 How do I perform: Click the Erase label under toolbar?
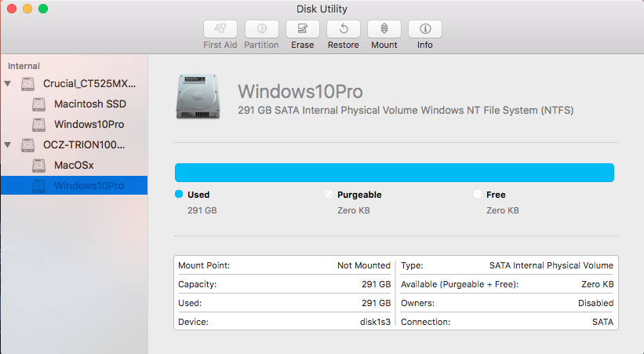click(x=302, y=45)
